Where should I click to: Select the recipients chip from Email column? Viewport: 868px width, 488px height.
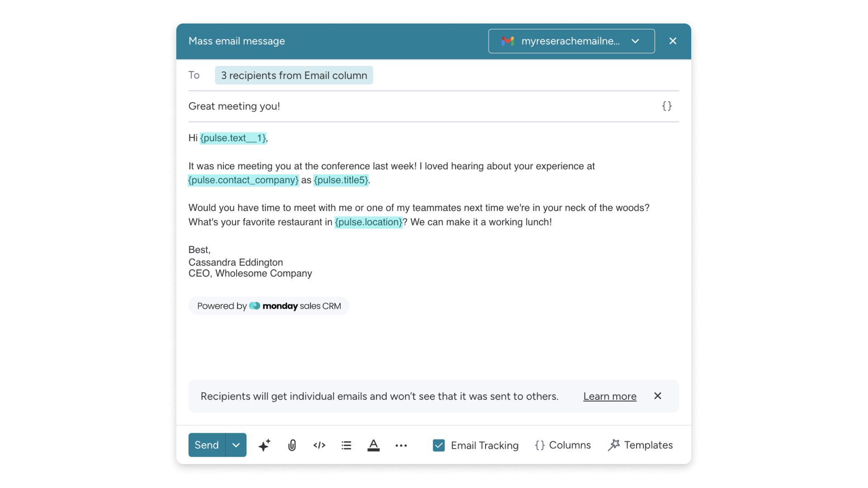point(293,75)
